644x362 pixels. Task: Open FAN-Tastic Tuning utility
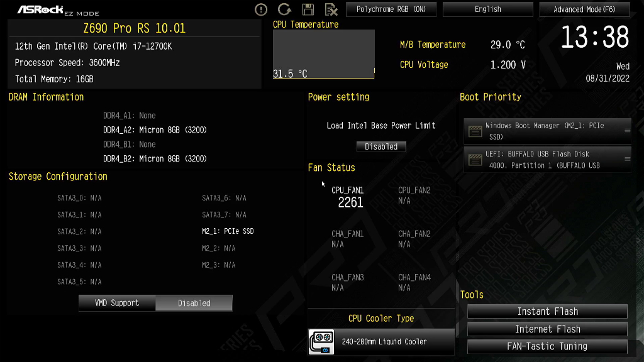[548, 346]
